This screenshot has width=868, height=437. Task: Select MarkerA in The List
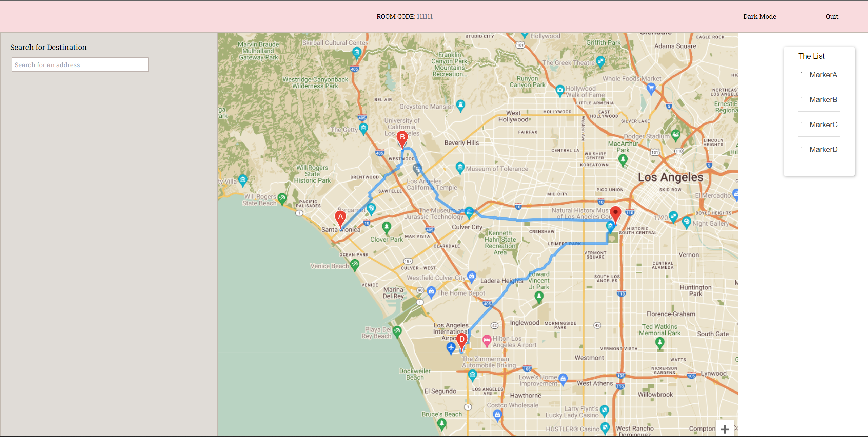point(823,75)
